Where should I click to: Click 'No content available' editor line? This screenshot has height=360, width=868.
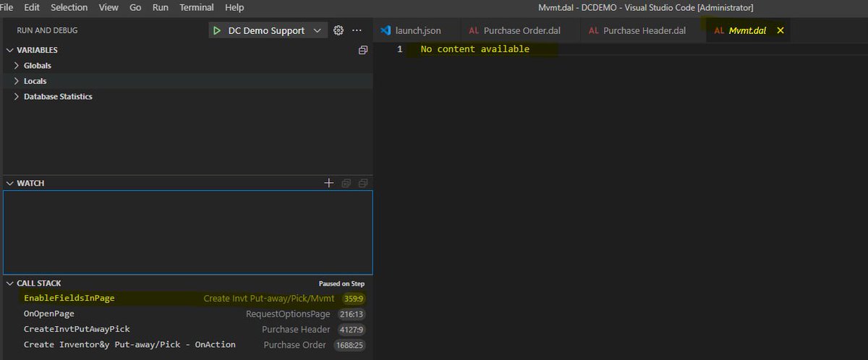point(475,49)
